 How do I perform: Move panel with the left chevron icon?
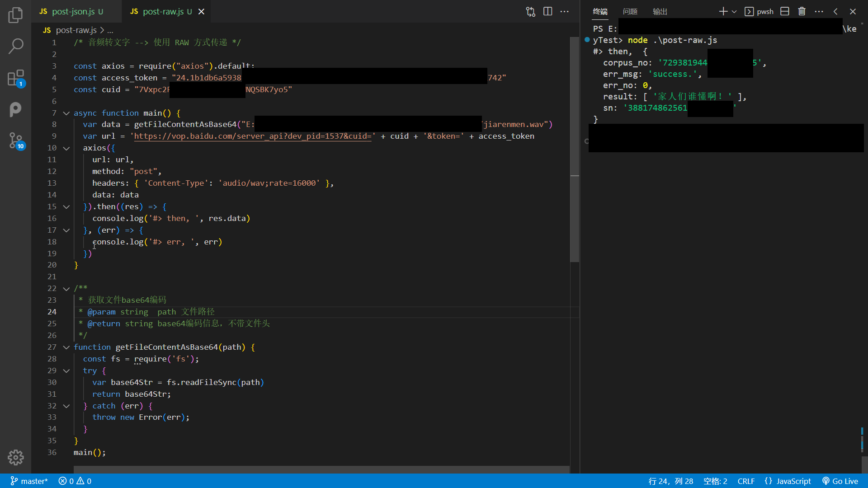click(x=835, y=11)
